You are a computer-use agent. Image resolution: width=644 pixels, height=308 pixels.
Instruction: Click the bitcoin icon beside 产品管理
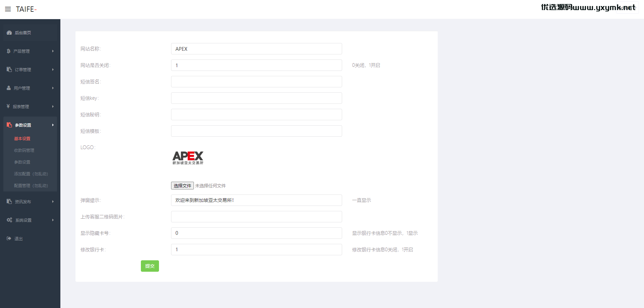click(x=8, y=51)
